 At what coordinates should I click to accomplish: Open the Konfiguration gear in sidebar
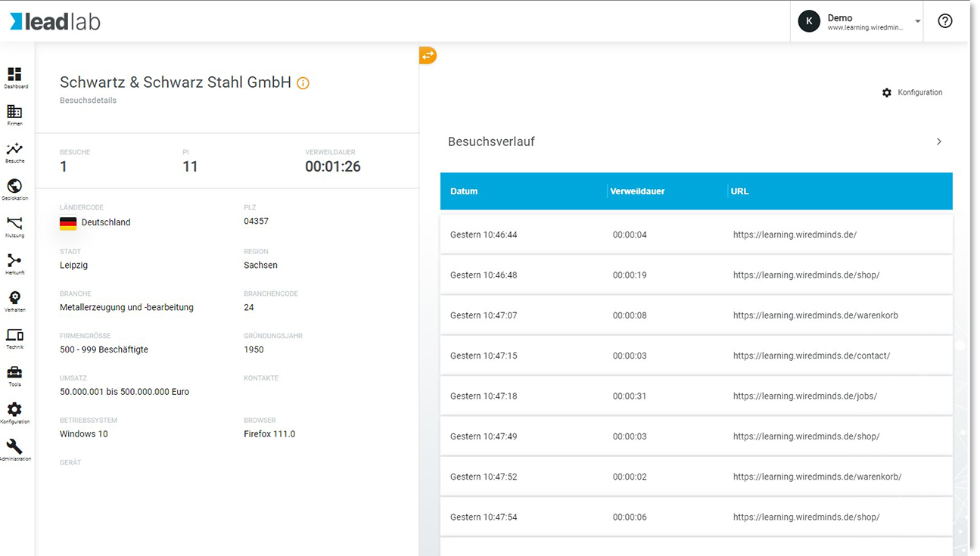14,409
